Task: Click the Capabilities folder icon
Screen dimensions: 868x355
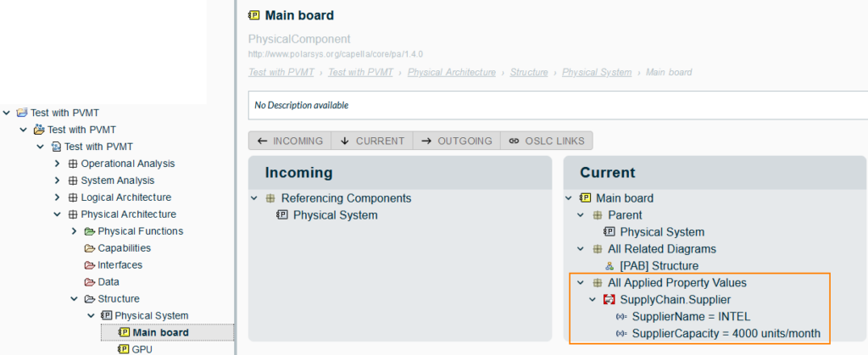Action: (90, 248)
